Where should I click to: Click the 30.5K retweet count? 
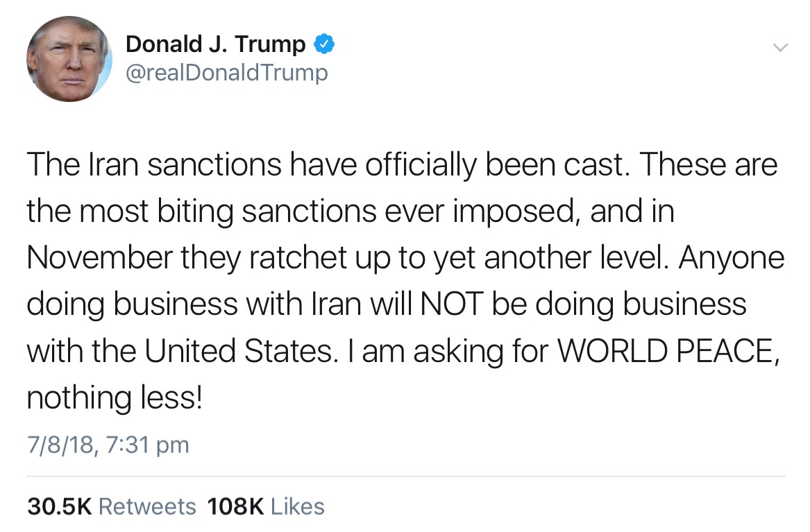pos(60,506)
